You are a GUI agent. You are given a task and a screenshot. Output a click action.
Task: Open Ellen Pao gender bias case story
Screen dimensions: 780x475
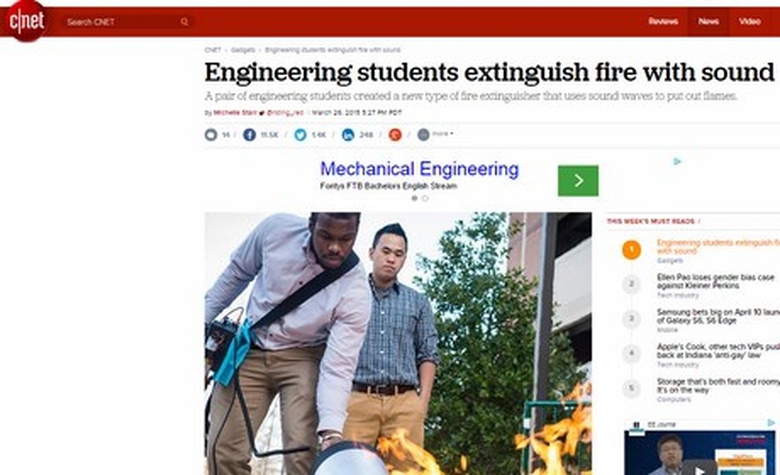point(715,281)
